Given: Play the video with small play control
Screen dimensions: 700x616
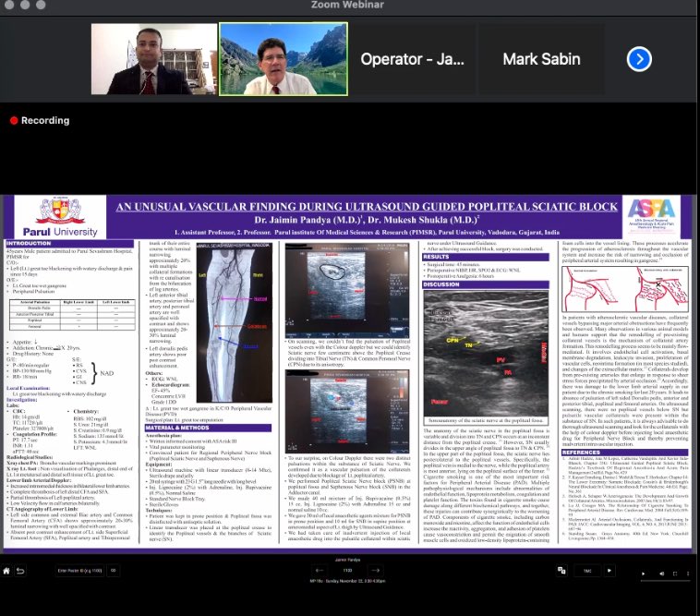Looking at the screenshot, I should pos(643,574).
